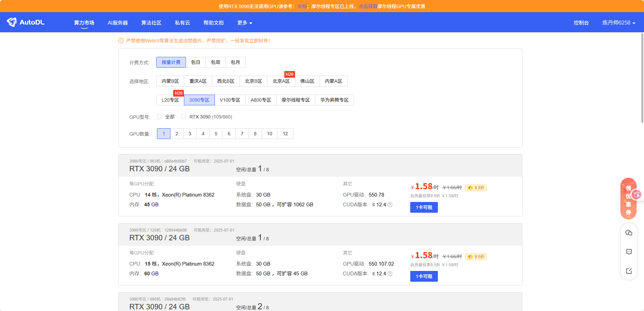The width and height of the screenshot is (644, 311).
Task: Check the RTX 3090 checkbox
Action: [184, 117]
